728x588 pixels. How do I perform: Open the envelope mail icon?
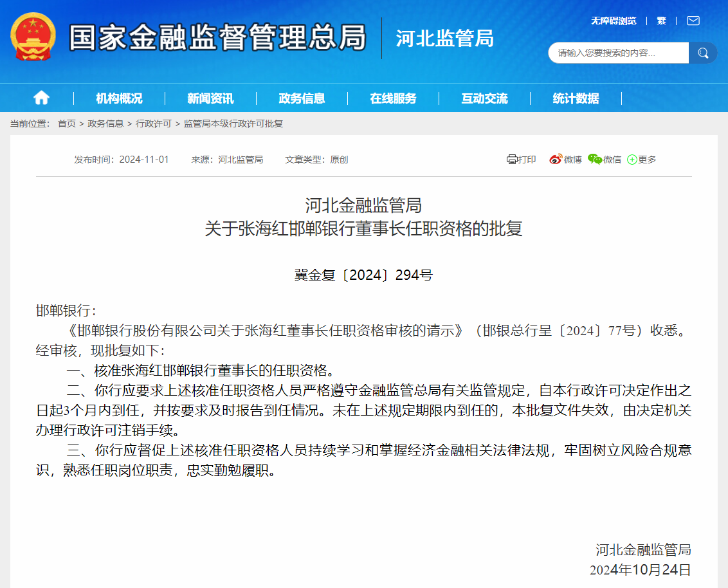(x=693, y=21)
